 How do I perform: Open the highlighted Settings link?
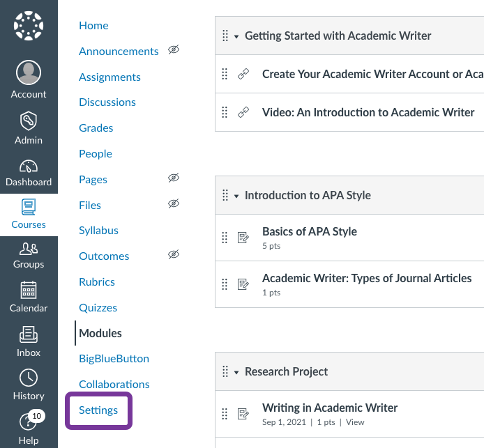[x=98, y=410]
